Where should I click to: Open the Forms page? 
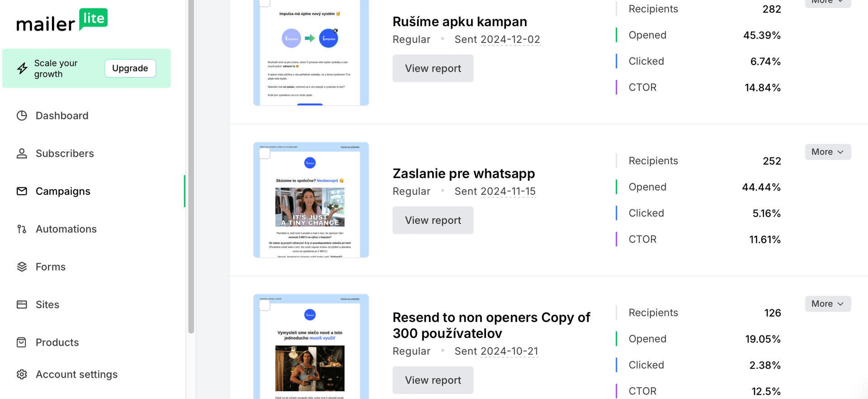[51, 266]
